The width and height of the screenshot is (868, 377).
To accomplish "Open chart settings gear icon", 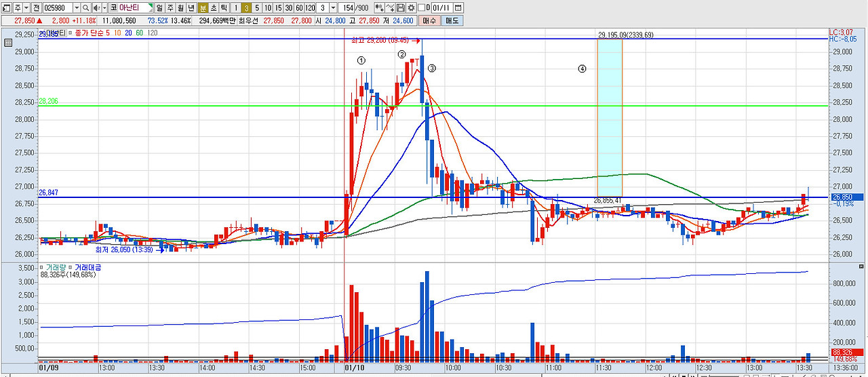I will tap(411, 8).
